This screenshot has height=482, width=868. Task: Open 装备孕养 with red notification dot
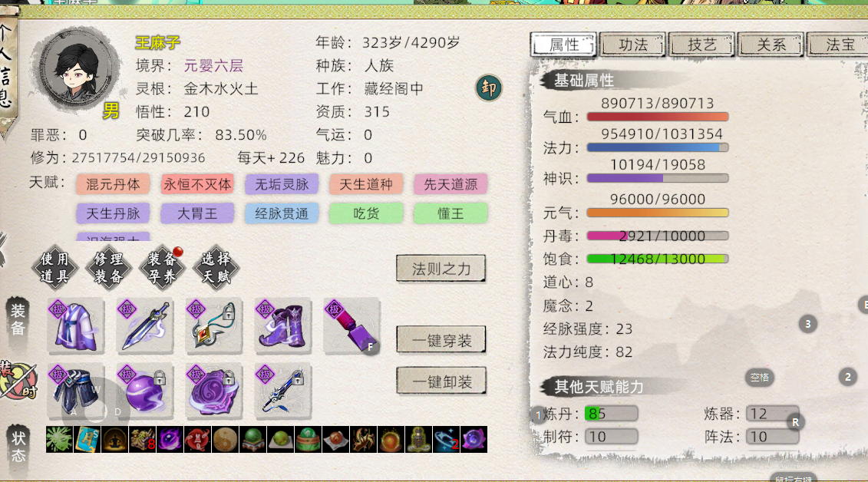(162, 268)
